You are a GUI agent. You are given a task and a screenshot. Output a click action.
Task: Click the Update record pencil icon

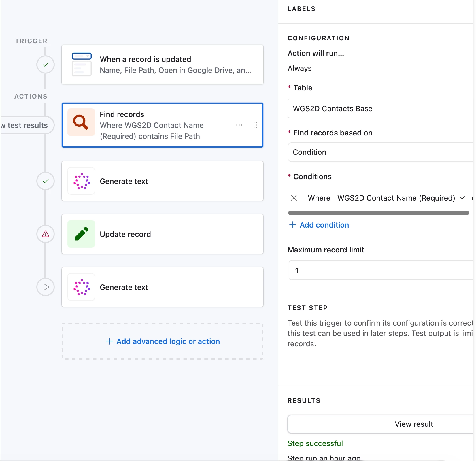[81, 234]
